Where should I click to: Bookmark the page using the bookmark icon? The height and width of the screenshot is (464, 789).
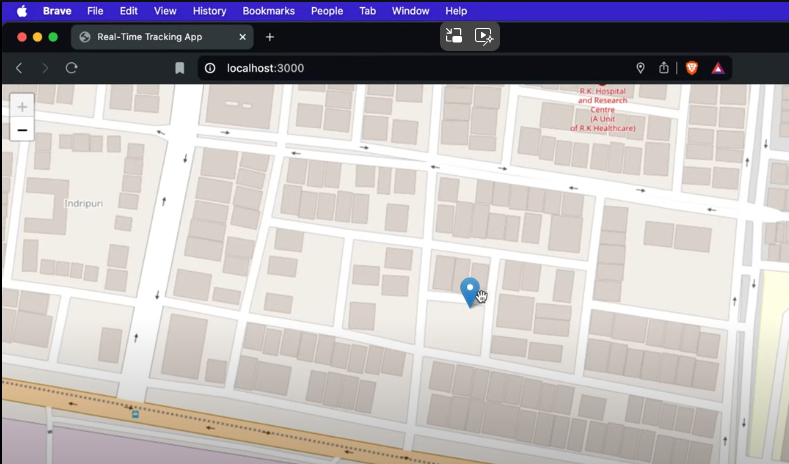point(180,68)
